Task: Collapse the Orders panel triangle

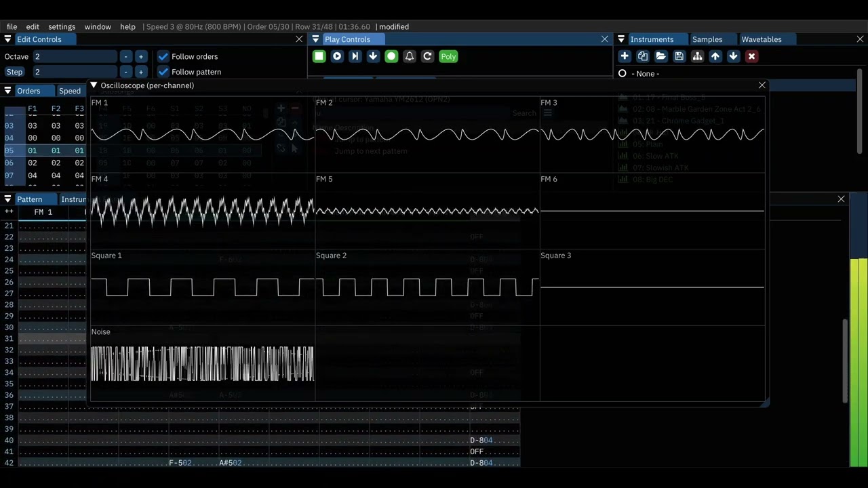Action: point(7,91)
